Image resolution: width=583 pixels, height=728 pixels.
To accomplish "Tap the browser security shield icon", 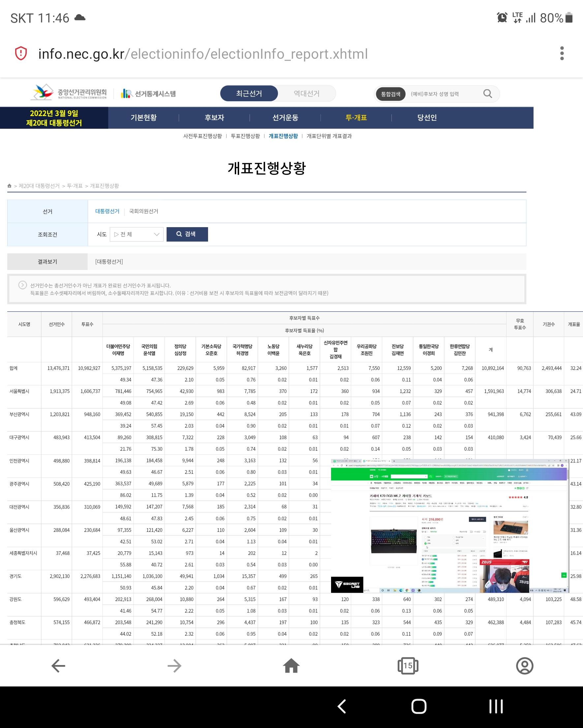I will (21, 54).
